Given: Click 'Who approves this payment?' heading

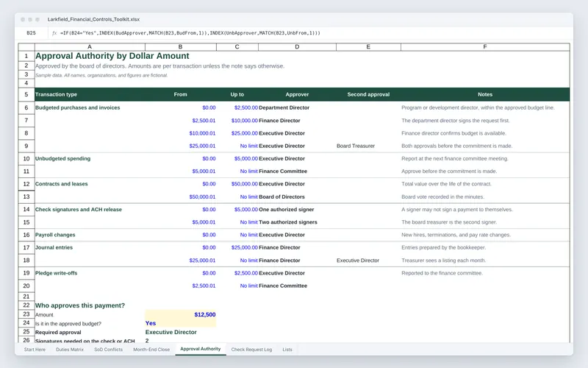Looking at the screenshot, I should click(x=80, y=305).
